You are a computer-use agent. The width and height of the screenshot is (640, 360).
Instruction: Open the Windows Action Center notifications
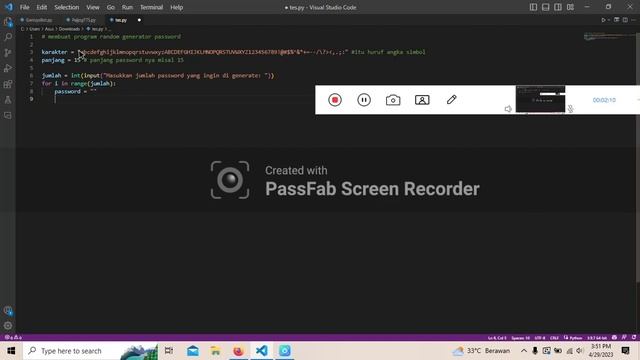click(x=626, y=351)
